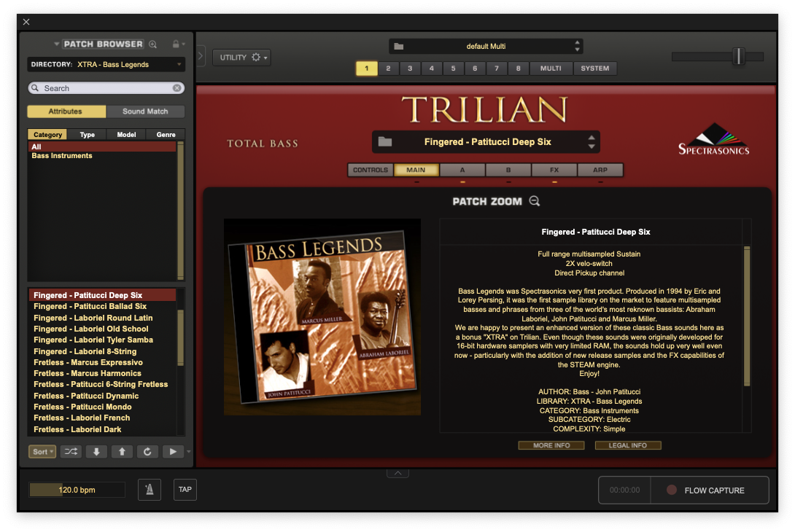Screen dimensions: 795x532
Task: Click the folder icon beside the patch name
Action: [385, 142]
